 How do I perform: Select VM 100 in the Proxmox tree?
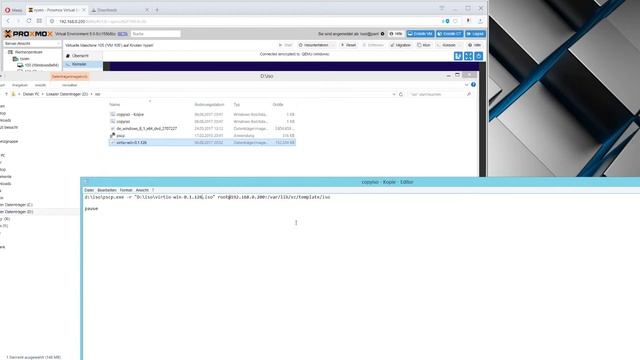coord(38,65)
